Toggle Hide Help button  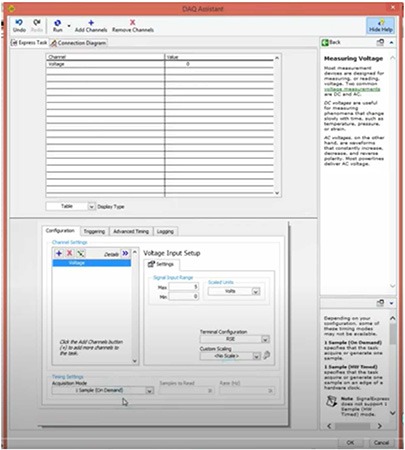(381, 26)
